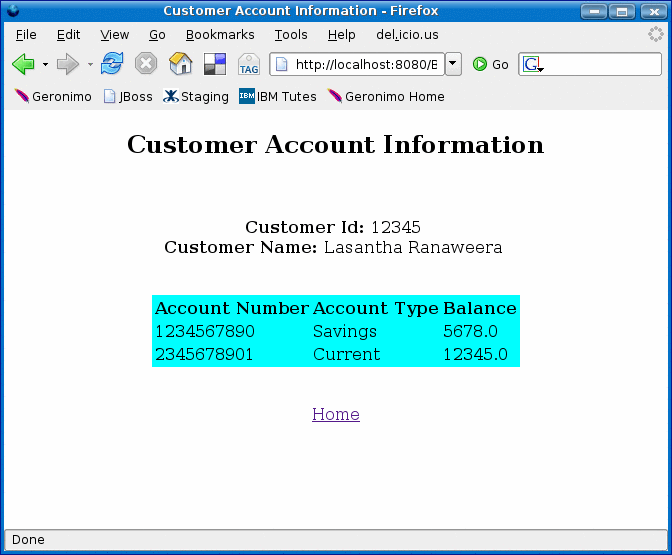Open the Tools menu

[291, 35]
